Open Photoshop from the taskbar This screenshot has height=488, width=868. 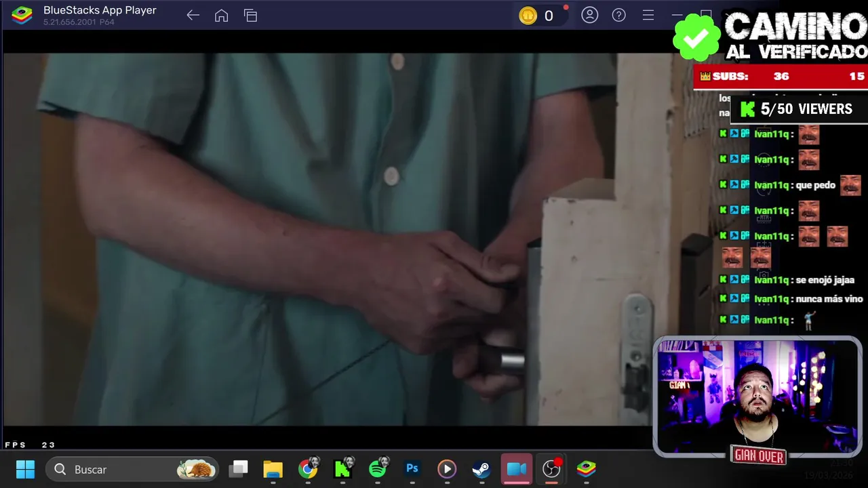coord(412,468)
